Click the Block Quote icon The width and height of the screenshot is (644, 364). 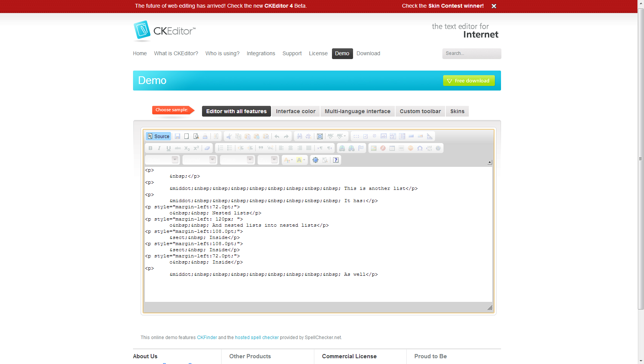[261, 148]
